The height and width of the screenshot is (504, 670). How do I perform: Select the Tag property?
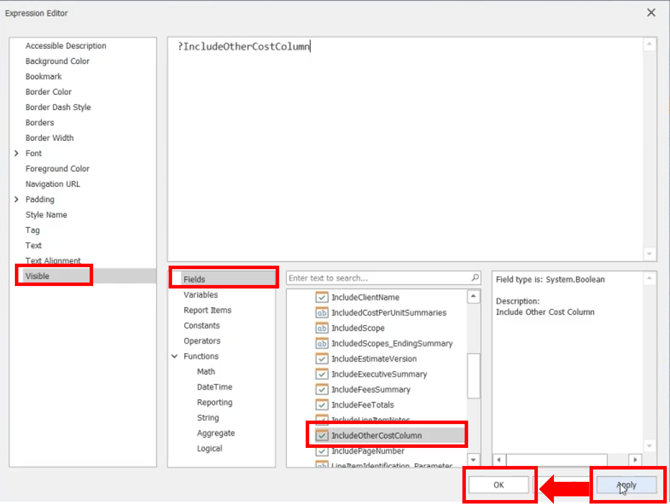(x=32, y=230)
